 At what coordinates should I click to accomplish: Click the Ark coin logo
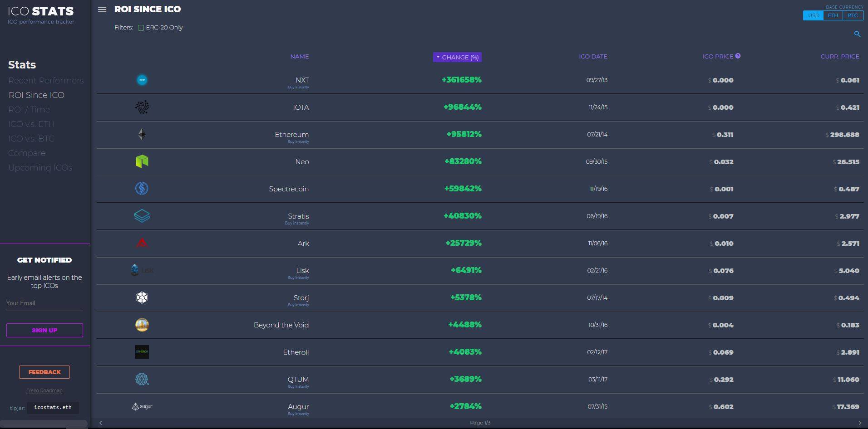click(x=142, y=243)
